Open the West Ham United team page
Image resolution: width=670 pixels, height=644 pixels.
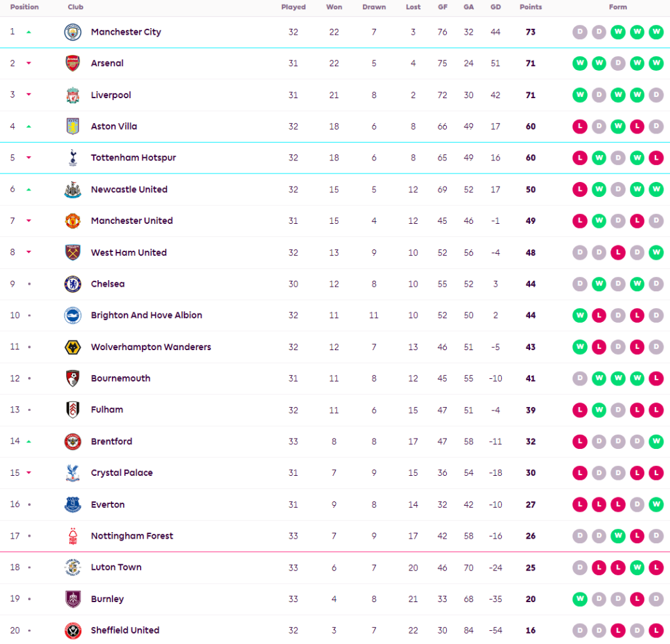click(x=128, y=253)
